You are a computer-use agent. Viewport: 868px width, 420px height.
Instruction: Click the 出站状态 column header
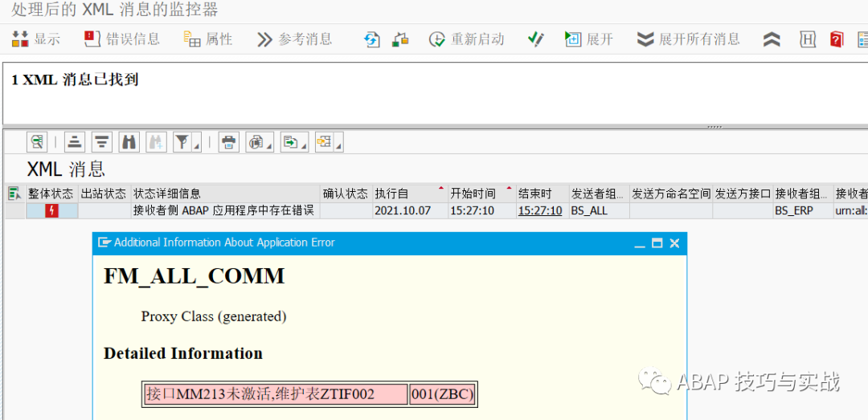[104, 194]
